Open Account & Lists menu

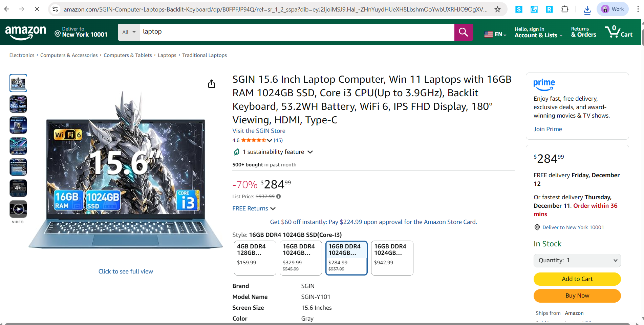538,32
